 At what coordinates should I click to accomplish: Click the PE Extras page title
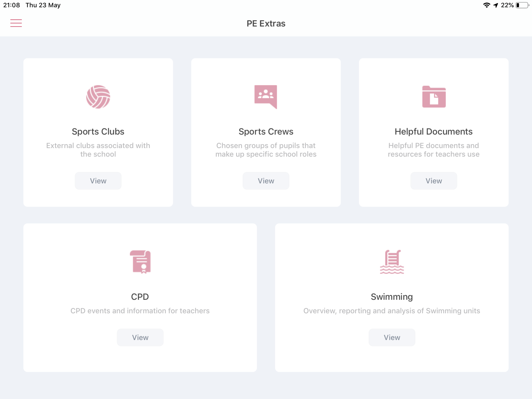[x=266, y=23]
